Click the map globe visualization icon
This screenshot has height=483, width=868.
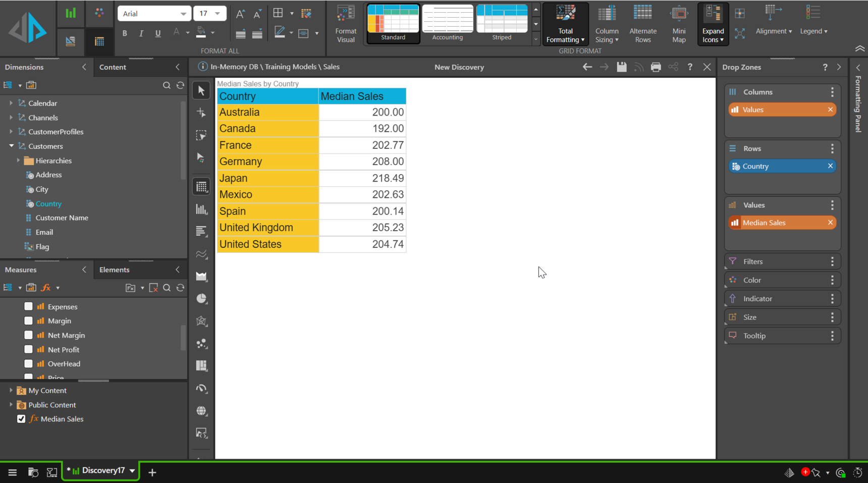pos(201,411)
